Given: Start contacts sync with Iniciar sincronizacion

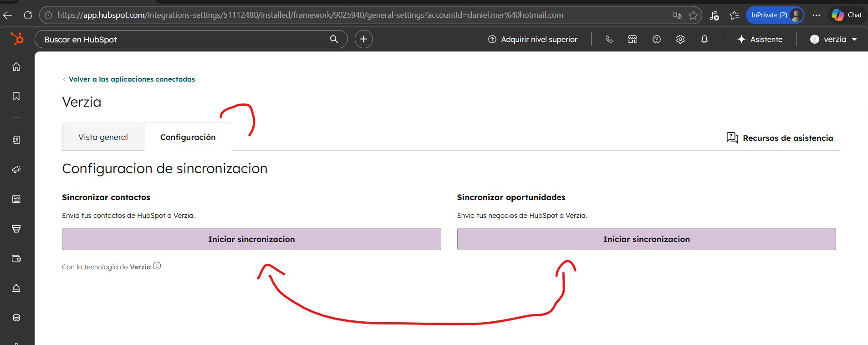Looking at the screenshot, I should tap(251, 239).
